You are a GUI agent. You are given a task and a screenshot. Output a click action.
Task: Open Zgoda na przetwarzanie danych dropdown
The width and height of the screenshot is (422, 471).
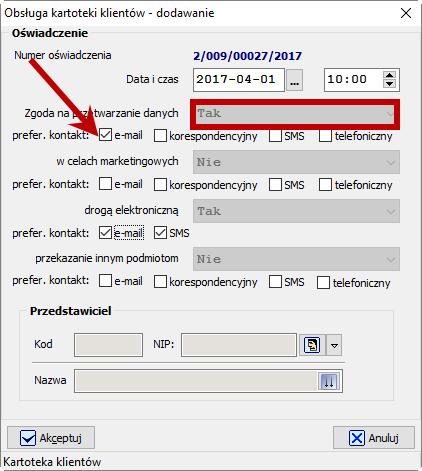[295, 114]
